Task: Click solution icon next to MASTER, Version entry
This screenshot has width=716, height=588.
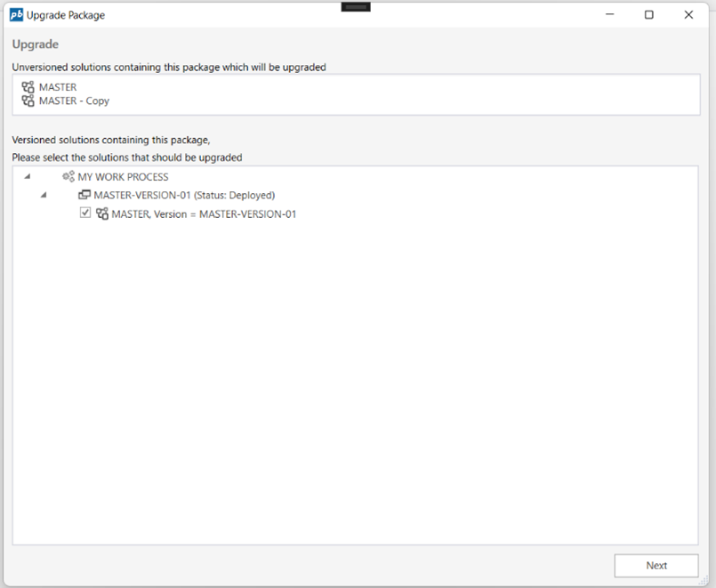Action: (x=102, y=213)
